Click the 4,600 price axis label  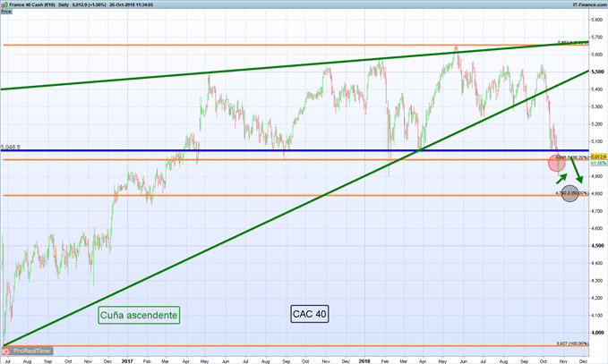[597, 228]
